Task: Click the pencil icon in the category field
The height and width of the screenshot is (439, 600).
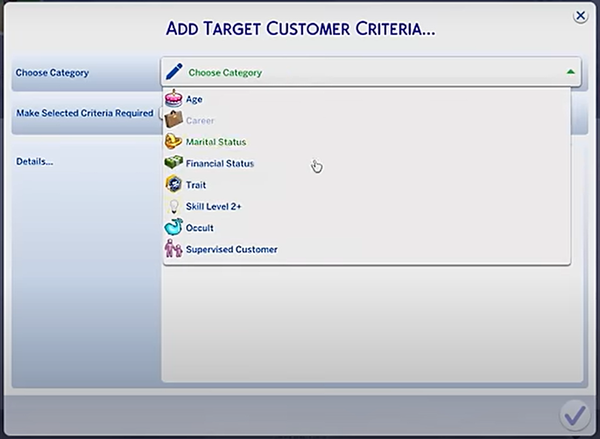Action: coord(175,72)
